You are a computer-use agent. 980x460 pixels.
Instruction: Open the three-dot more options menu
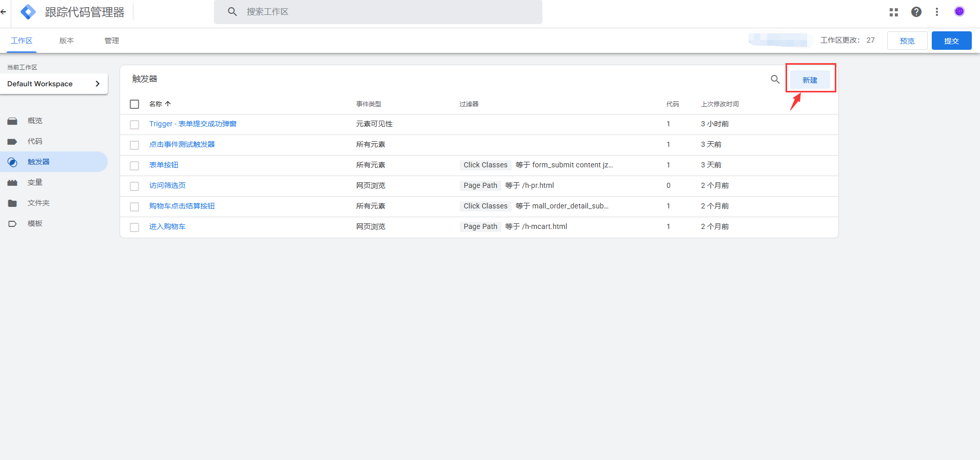[937, 12]
